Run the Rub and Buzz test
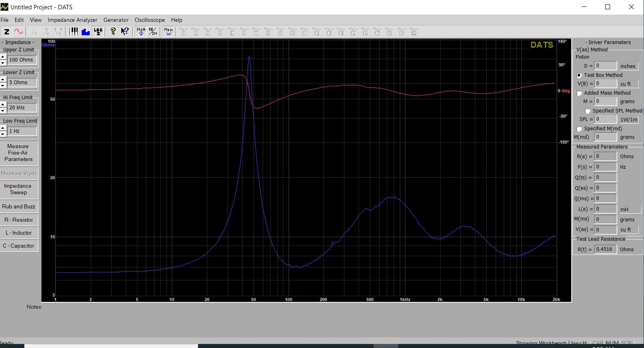The image size is (644, 348). 19,206
